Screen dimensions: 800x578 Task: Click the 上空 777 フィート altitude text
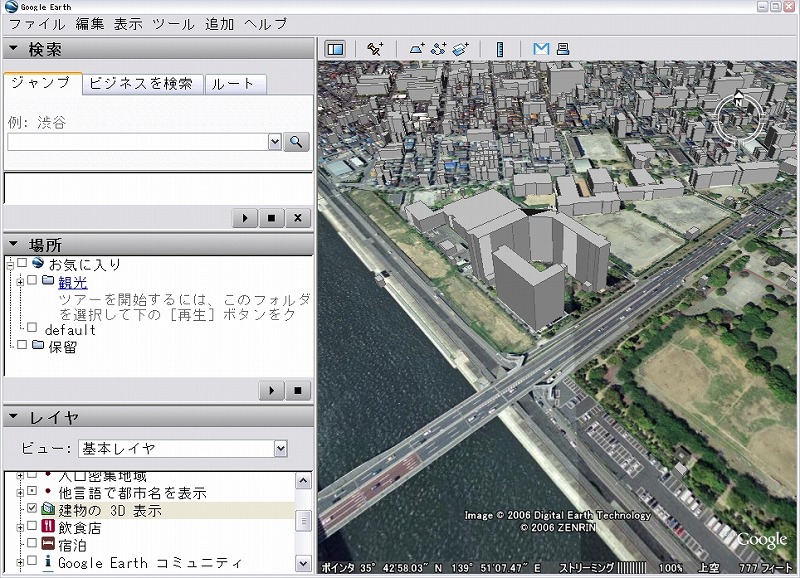coord(746,567)
